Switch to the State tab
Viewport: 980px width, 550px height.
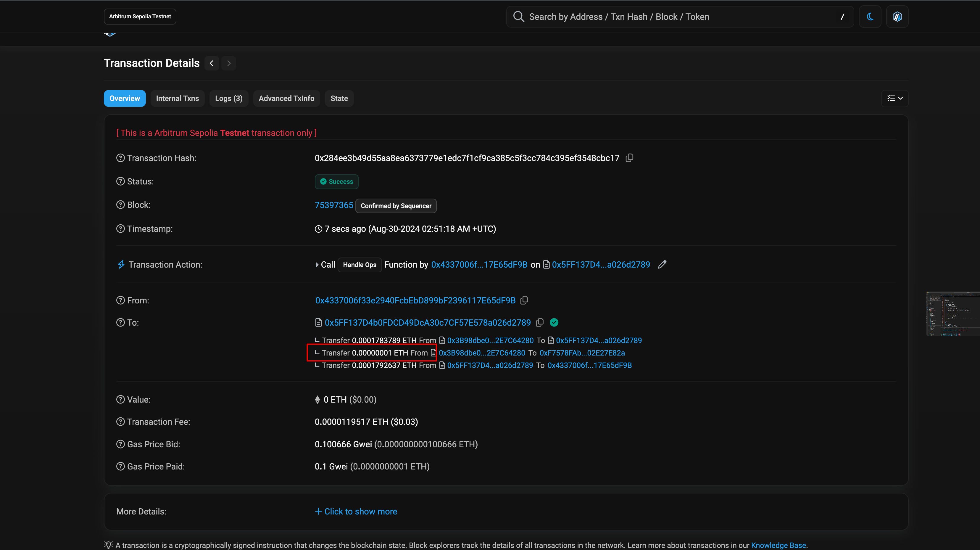tap(339, 98)
